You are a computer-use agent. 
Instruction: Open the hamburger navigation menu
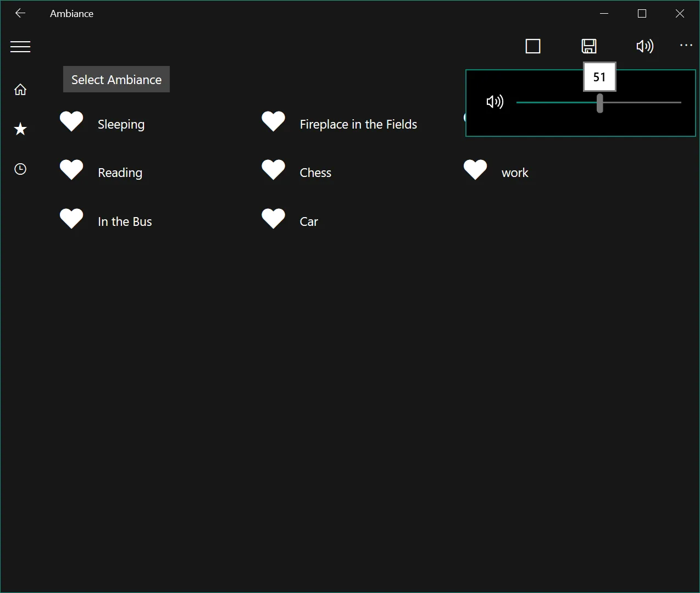pos(20,47)
